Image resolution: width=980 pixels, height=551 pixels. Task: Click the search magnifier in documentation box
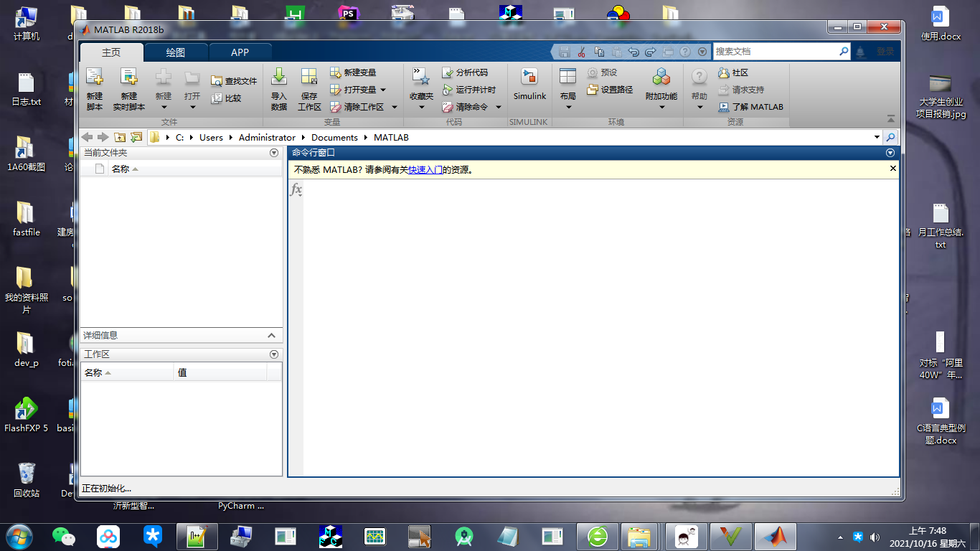[x=844, y=52]
